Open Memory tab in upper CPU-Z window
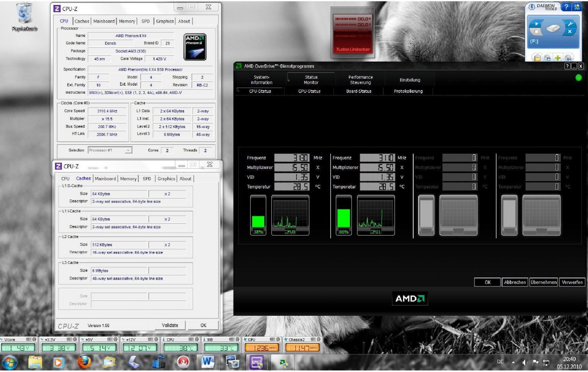Screen dimensions: 588x372 127,21
